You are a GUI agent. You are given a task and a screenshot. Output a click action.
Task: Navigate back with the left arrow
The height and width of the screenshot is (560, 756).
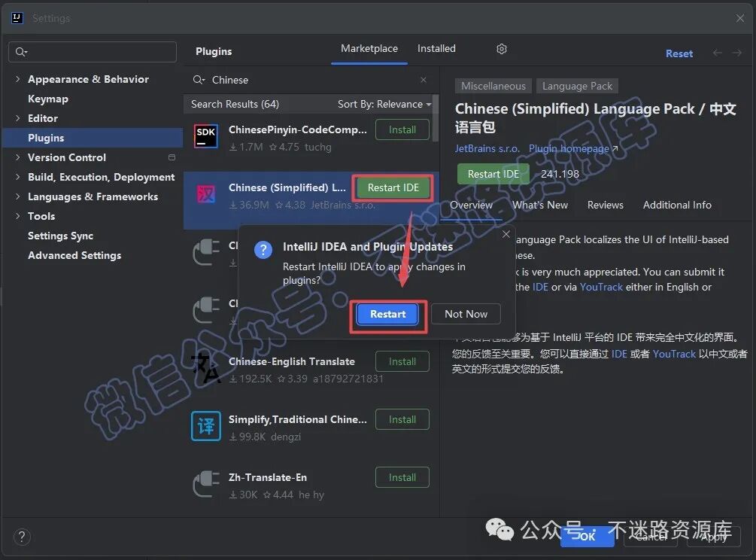point(717,53)
